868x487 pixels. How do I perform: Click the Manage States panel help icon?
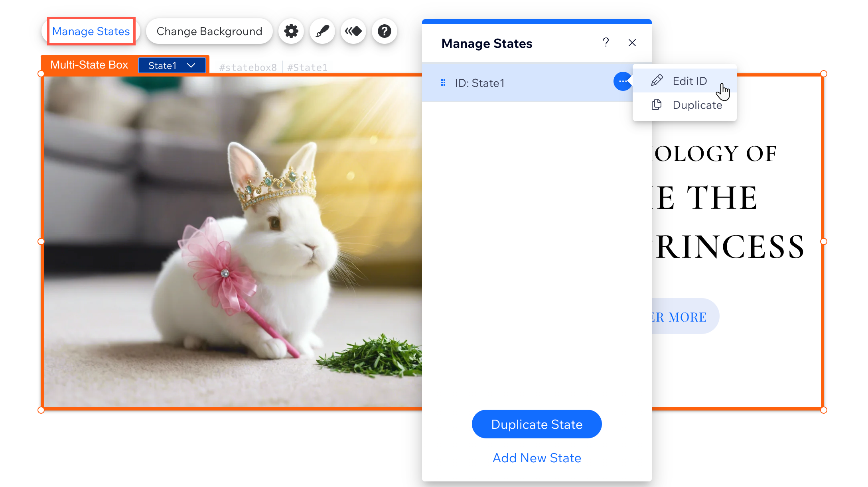(606, 43)
